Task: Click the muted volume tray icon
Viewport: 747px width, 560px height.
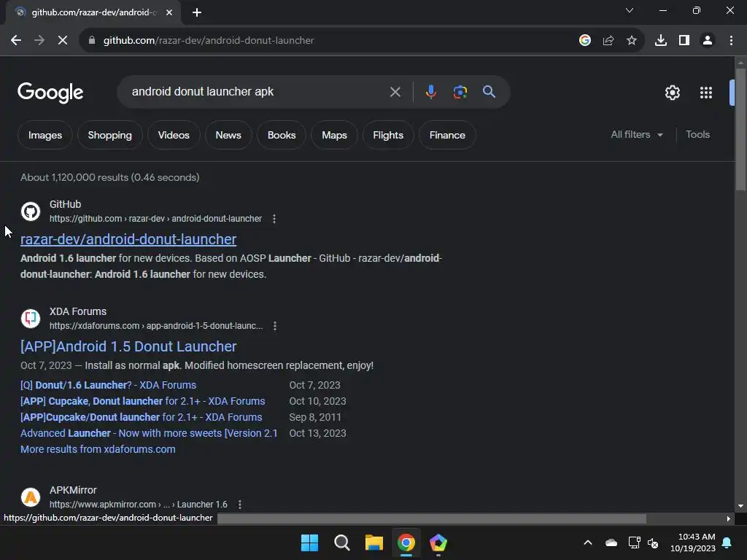Action: [x=653, y=542]
